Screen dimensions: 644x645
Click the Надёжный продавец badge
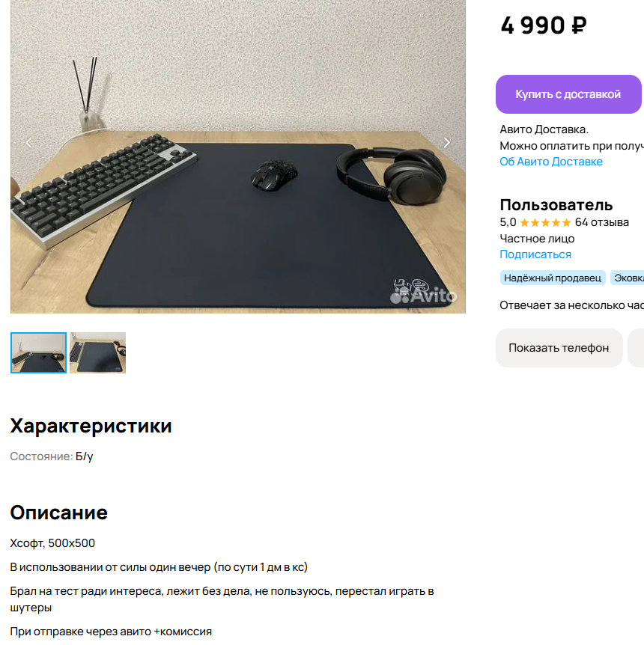click(x=553, y=278)
